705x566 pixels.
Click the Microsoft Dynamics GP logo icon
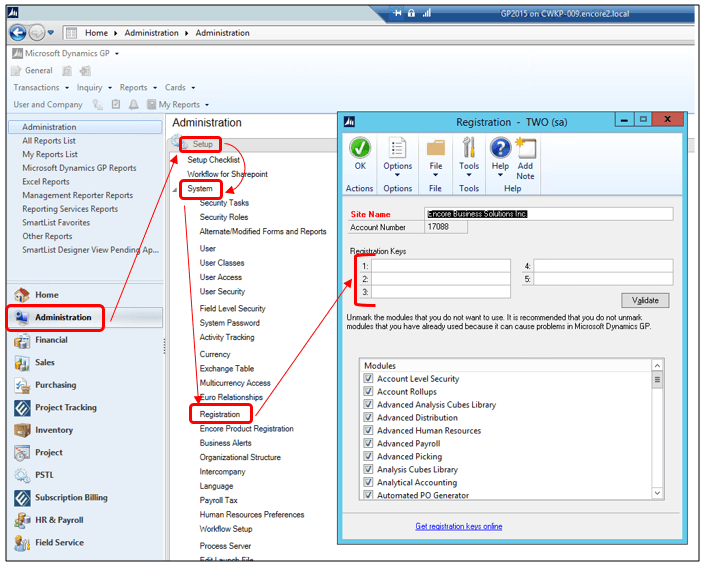point(17,53)
